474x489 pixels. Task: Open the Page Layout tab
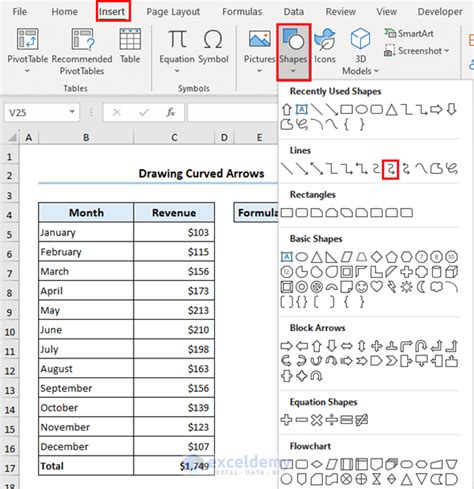173,12
